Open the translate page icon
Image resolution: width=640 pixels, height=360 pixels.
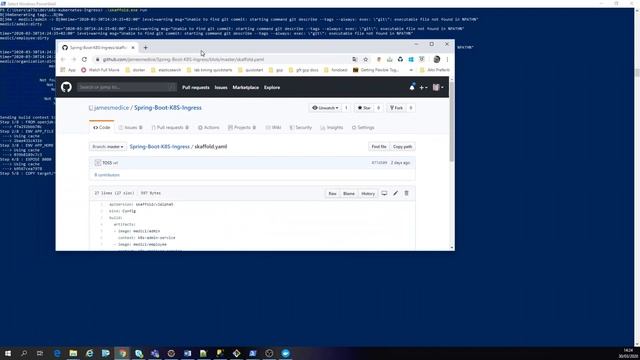pyautogui.click(x=355, y=59)
